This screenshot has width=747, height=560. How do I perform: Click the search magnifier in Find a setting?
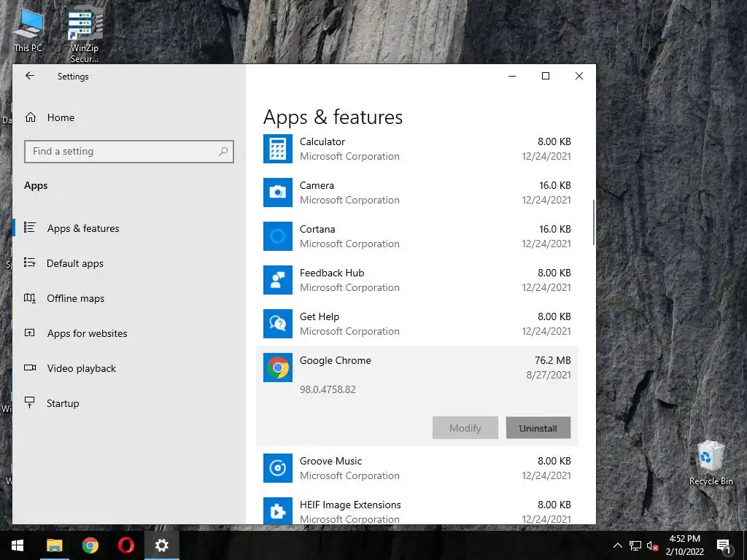pos(223,152)
